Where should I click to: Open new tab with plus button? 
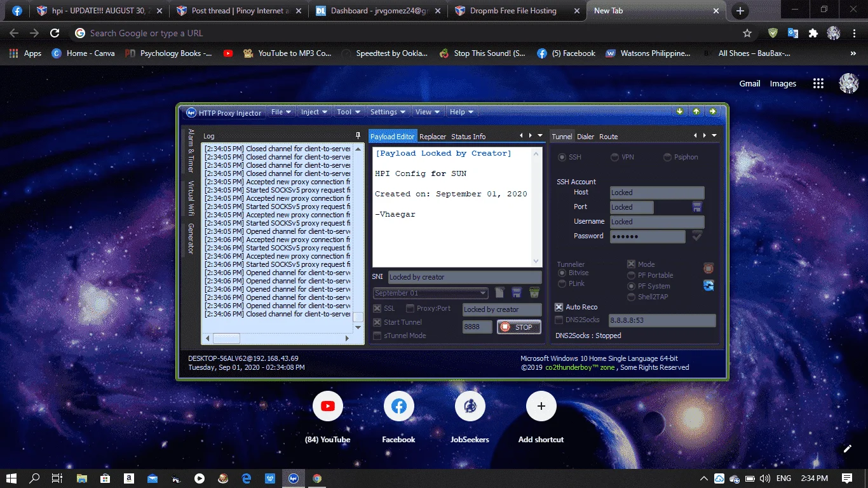[x=740, y=11]
